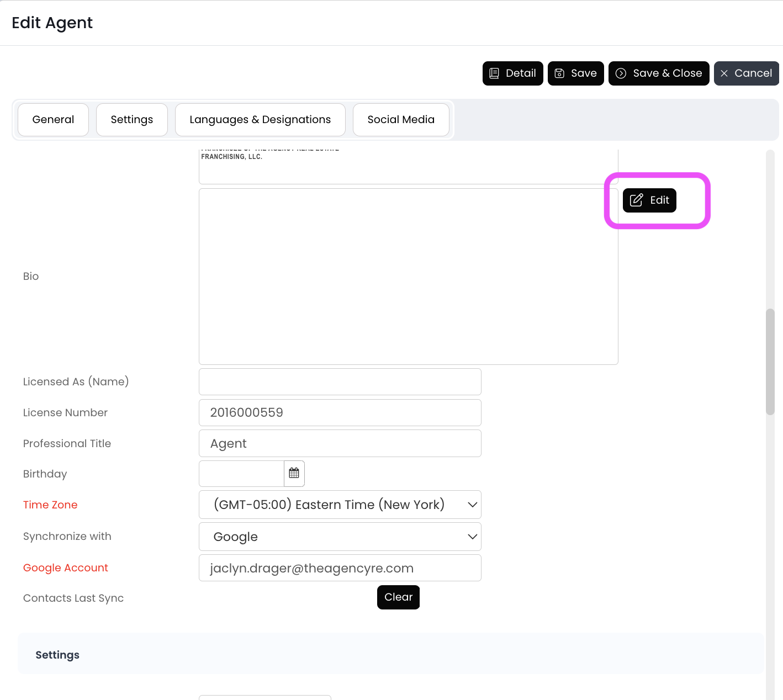Click the Professional Title input
Viewport: 783px width, 700px height.
[x=340, y=443]
